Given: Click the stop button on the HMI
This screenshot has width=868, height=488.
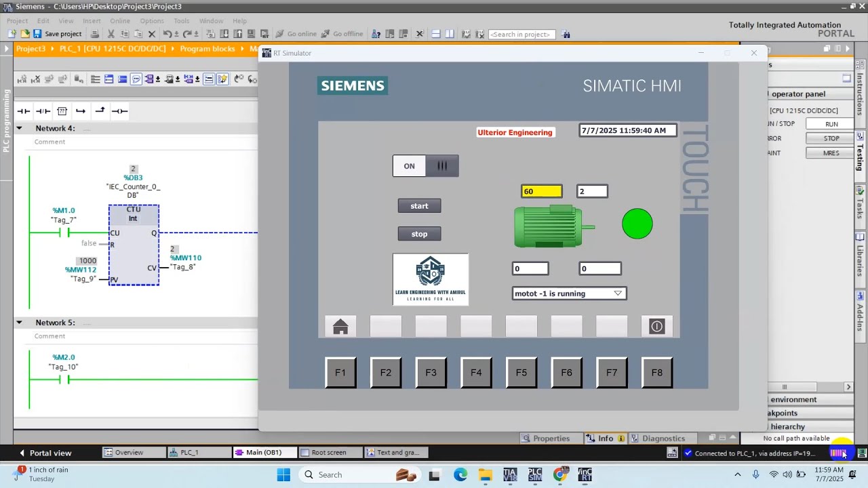Looking at the screenshot, I should click(419, 234).
